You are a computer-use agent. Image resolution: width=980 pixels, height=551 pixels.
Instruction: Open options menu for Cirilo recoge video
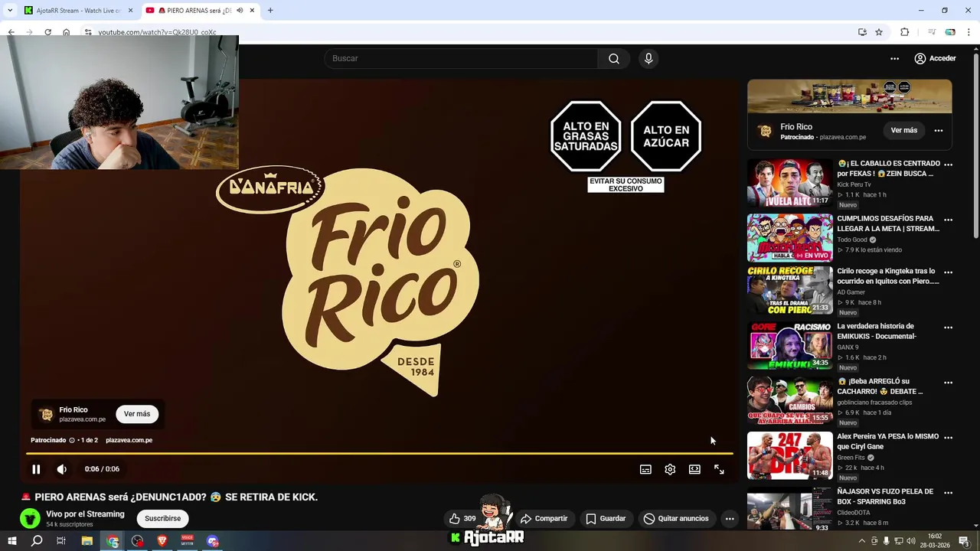tap(948, 272)
